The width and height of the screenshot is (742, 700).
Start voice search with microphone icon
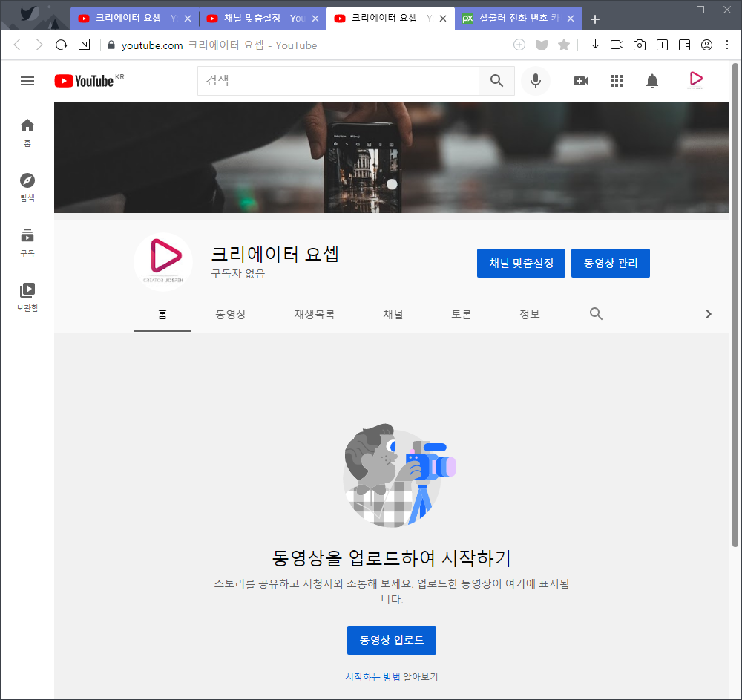tap(535, 81)
